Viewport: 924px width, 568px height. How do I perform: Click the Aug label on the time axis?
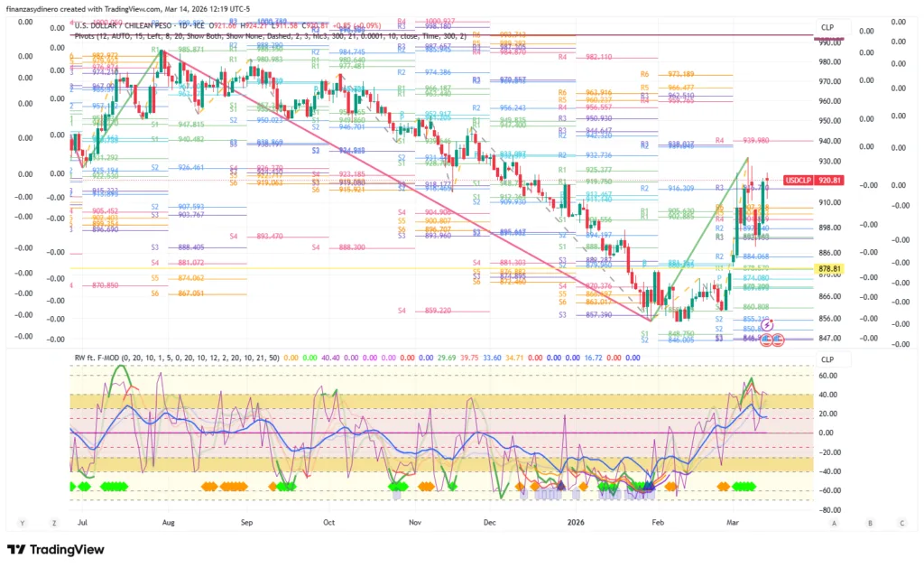coord(169,522)
